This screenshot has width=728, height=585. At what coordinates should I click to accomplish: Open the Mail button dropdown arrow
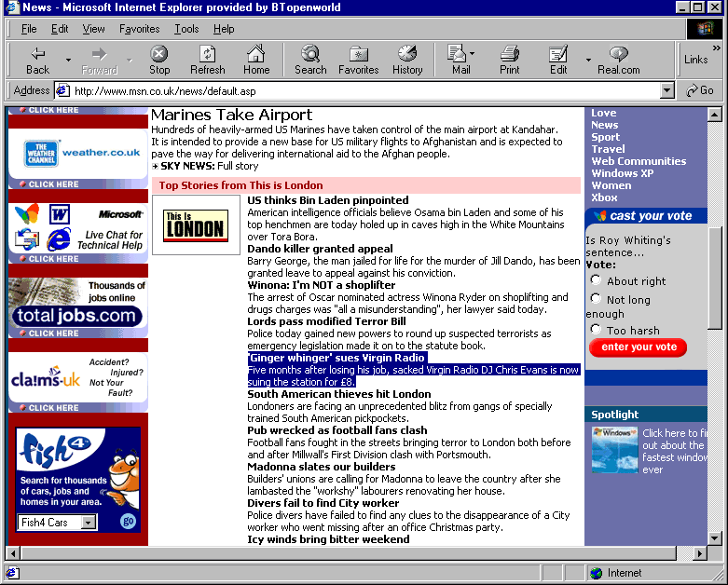coord(473,54)
